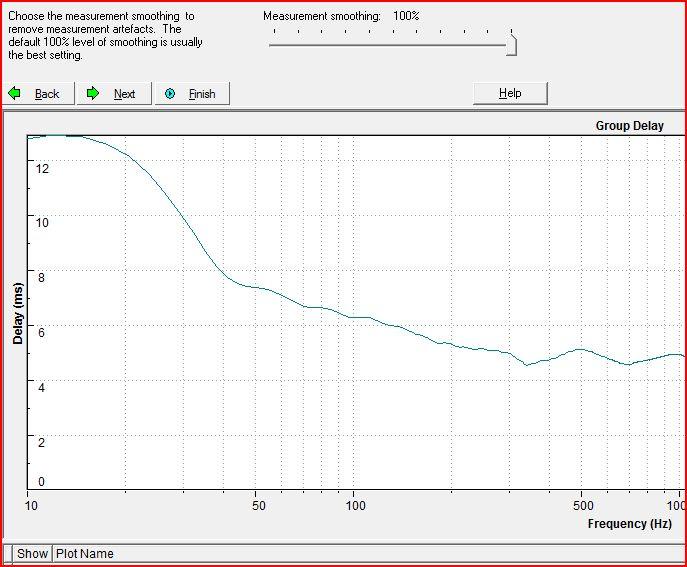
Task: Click the green Next arrow icon
Action: coord(92,93)
